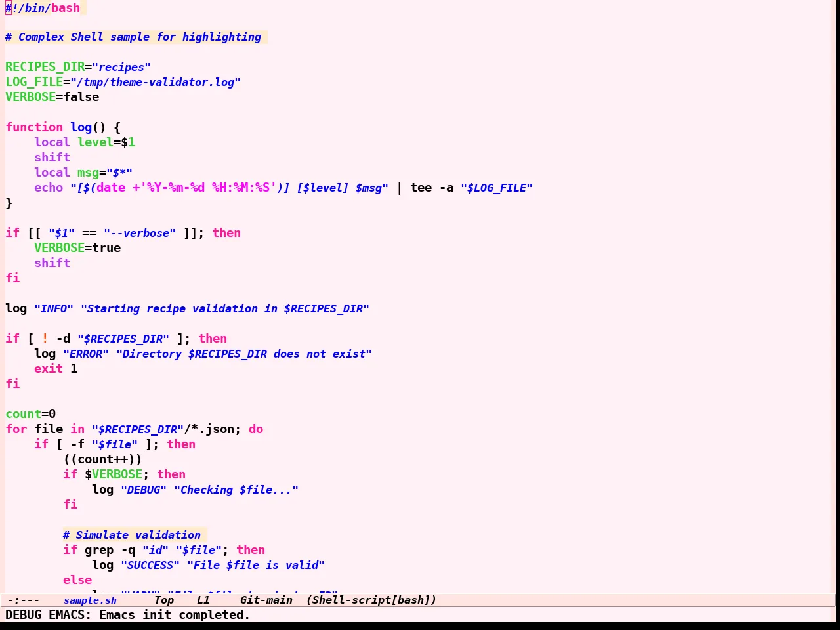This screenshot has width=840, height=630.
Task: Click "Directory $RECIPES_DIR does not exist" string
Action: click(244, 354)
